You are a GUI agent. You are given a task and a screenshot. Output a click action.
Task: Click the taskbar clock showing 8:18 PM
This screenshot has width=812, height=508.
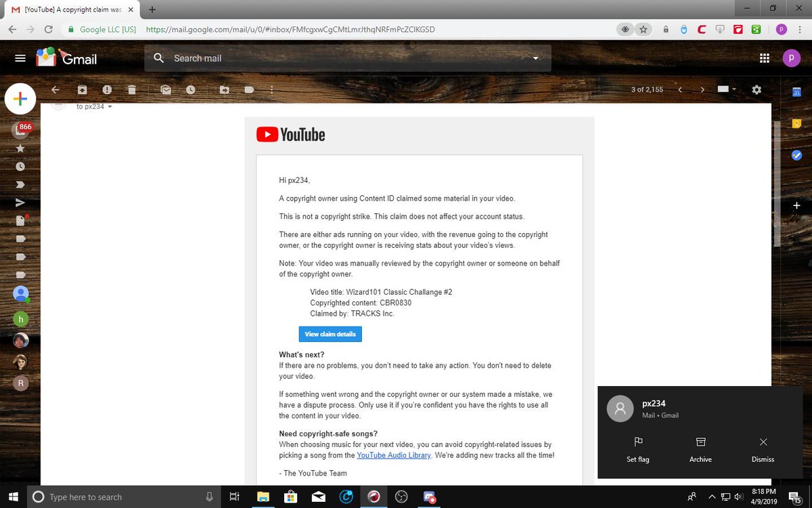point(765,496)
